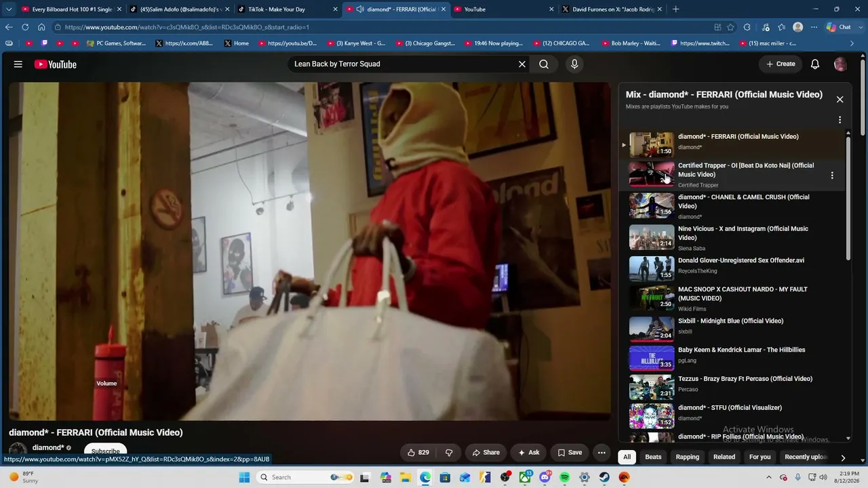The height and width of the screenshot is (488, 868).
Task: Save video with the Save button
Action: point(570,453)
